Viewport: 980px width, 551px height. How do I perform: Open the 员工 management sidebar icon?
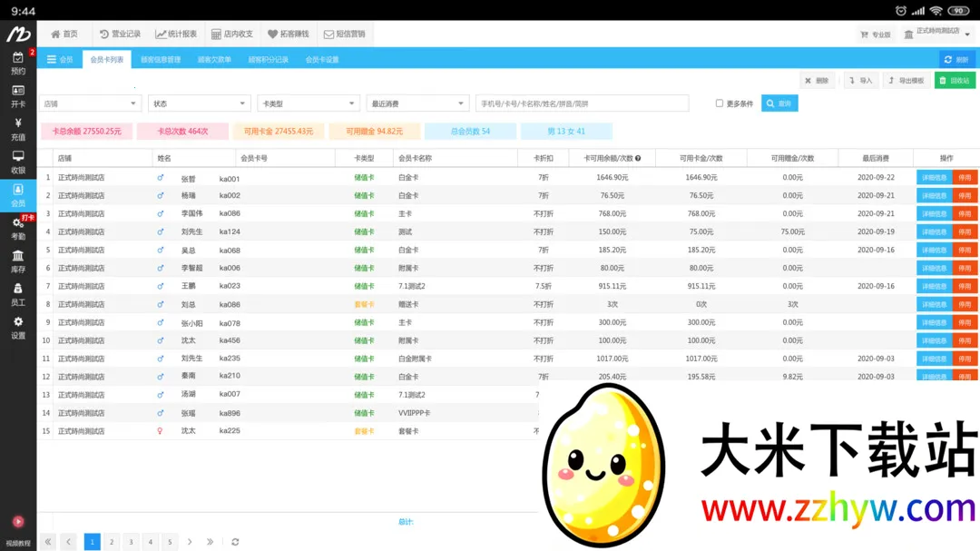click(x=18, y=297)
